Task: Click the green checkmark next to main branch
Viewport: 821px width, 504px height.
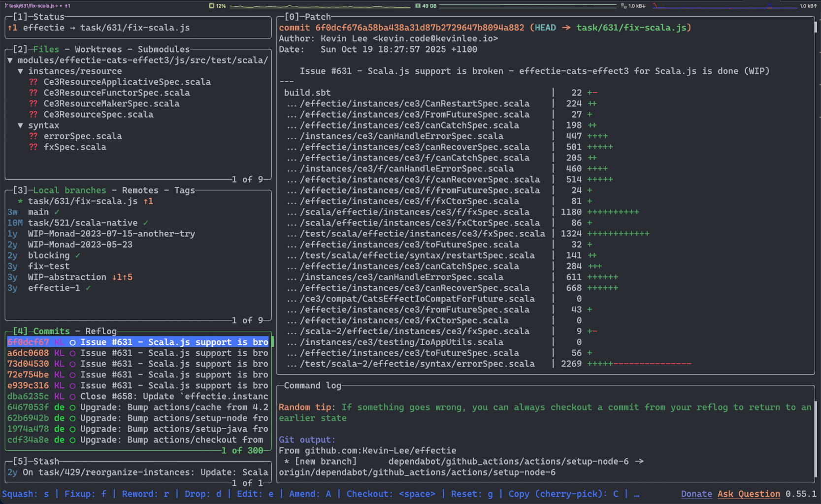Action: pos(57,212)
